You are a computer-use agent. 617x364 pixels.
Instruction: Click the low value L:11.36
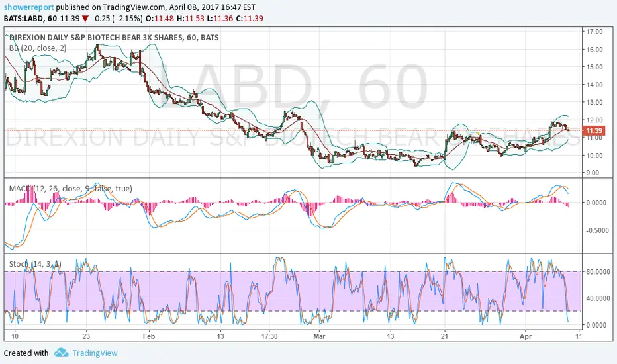pyautogui.click(x=220, y=18)
